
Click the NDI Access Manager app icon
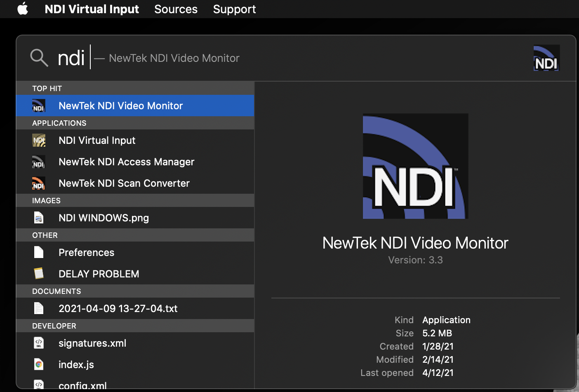tap(39, 162)
